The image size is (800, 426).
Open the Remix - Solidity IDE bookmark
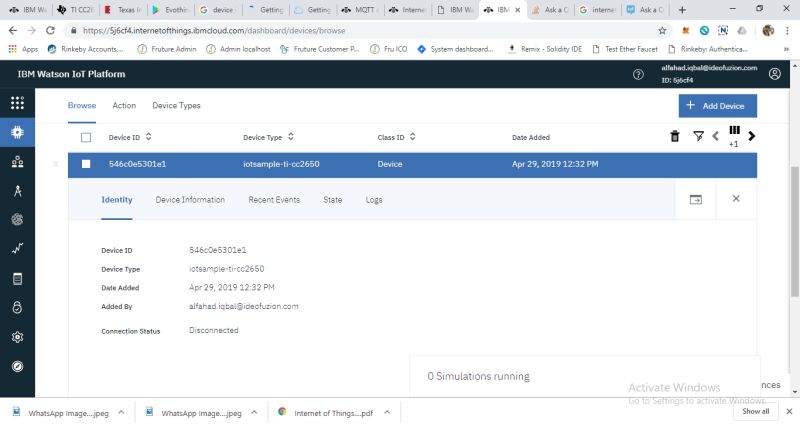point(545,49)
